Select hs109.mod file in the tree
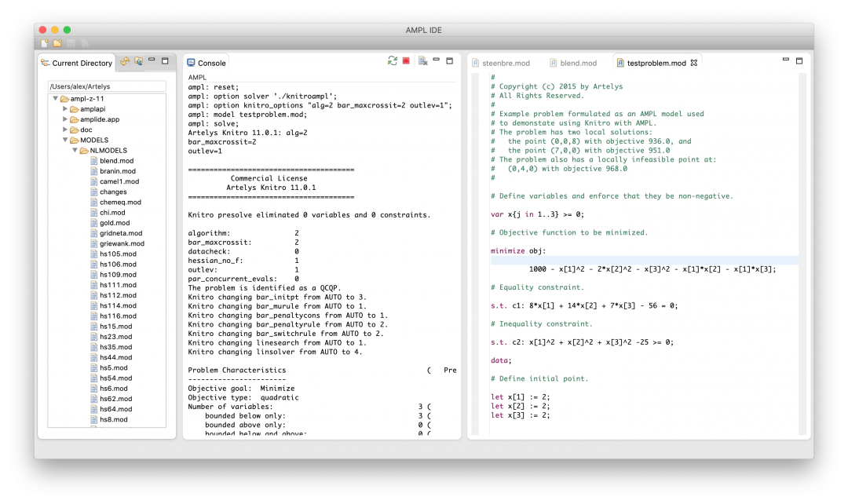 pyautogui.click(x=118, y=275)
